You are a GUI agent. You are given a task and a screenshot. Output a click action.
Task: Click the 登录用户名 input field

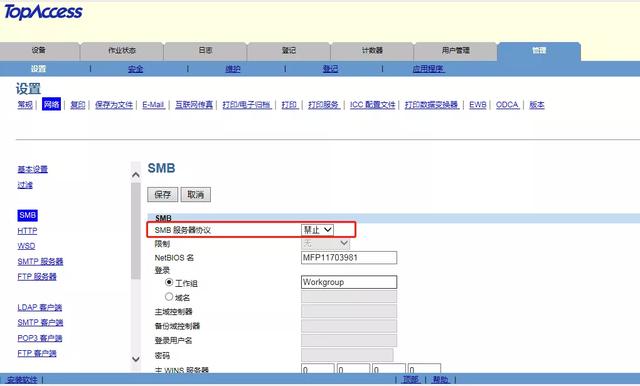349,340
